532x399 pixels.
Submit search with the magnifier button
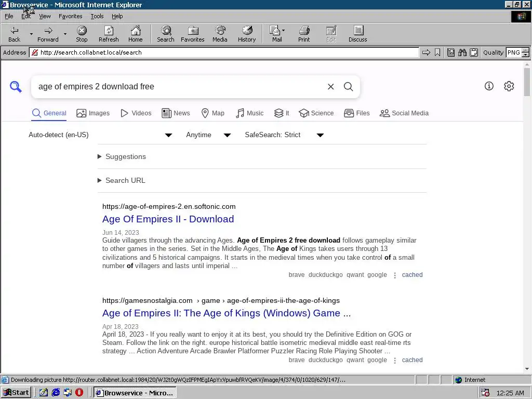pos(349,87)
